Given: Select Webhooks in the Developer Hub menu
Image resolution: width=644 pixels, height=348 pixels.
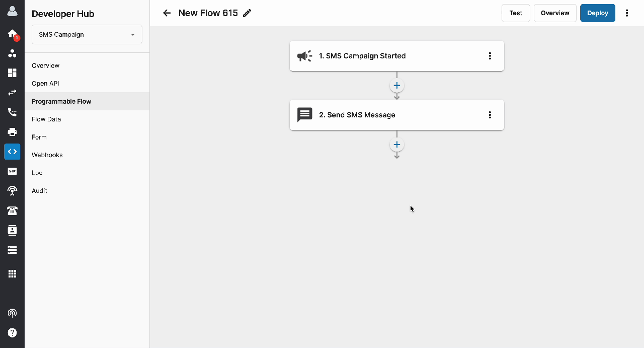Looking at the screenshot, I should [x=47, y=155].
